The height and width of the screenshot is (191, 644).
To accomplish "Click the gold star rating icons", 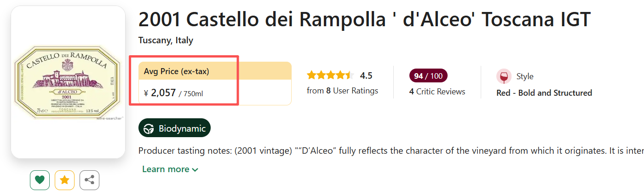I will (330, 75).
